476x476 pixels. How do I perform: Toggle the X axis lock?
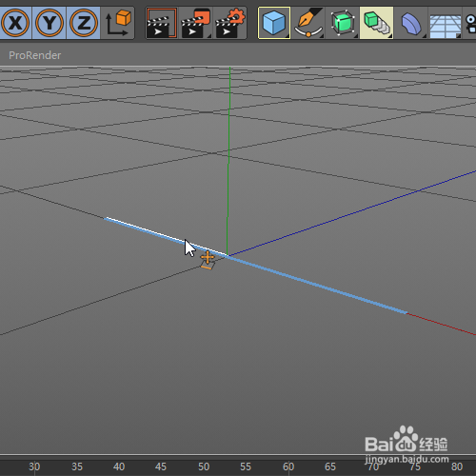[x=15, y=23]
